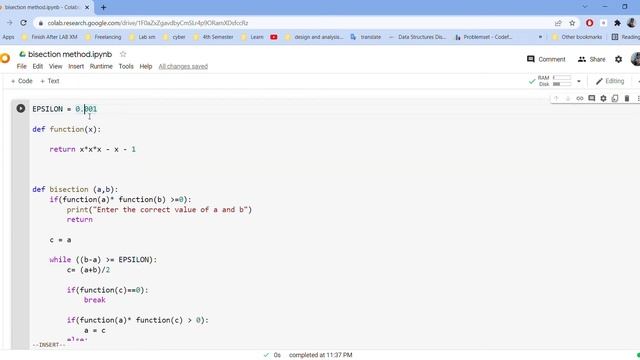
Task: Bookmark this page star icon
Action: (x=572, y=23)
